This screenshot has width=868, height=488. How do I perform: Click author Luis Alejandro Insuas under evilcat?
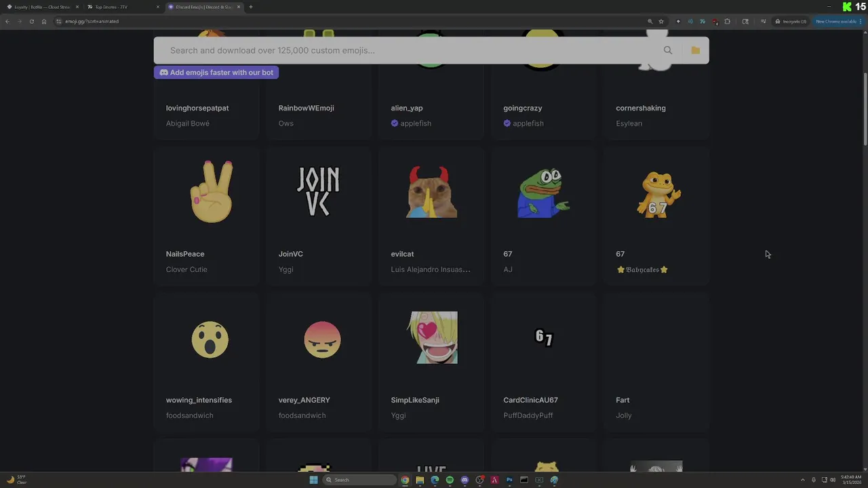click(x=431, y=270)
